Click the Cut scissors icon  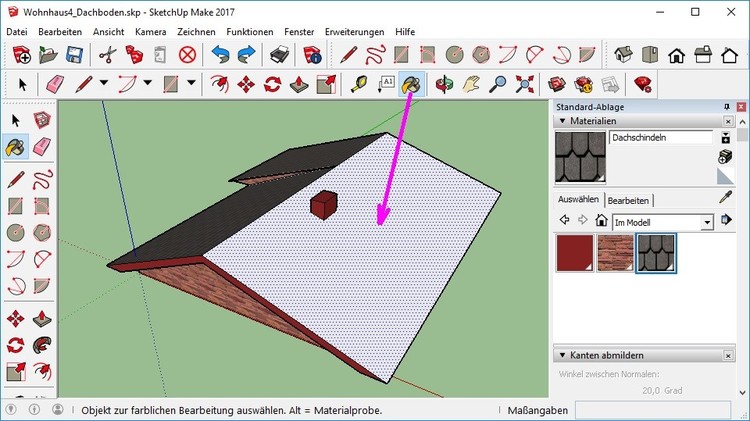pyautogui.click(x=108, y=55)
